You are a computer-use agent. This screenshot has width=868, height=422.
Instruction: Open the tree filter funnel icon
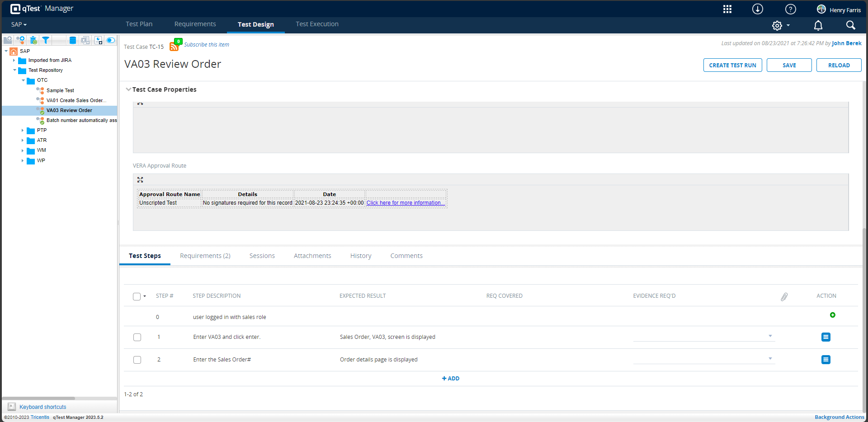[x=46, y=40]
